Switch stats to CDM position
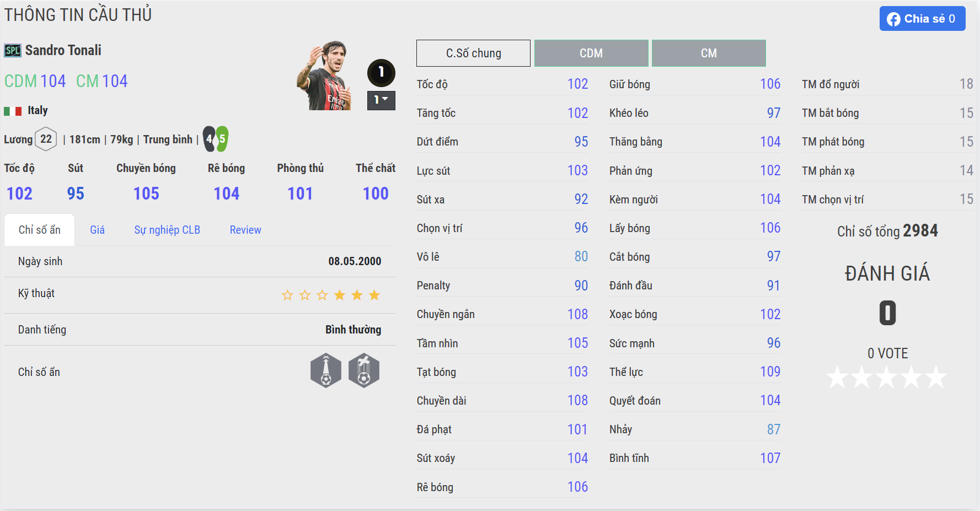The height and width of the screenshot is (511, 980). [x=591, y=53]
